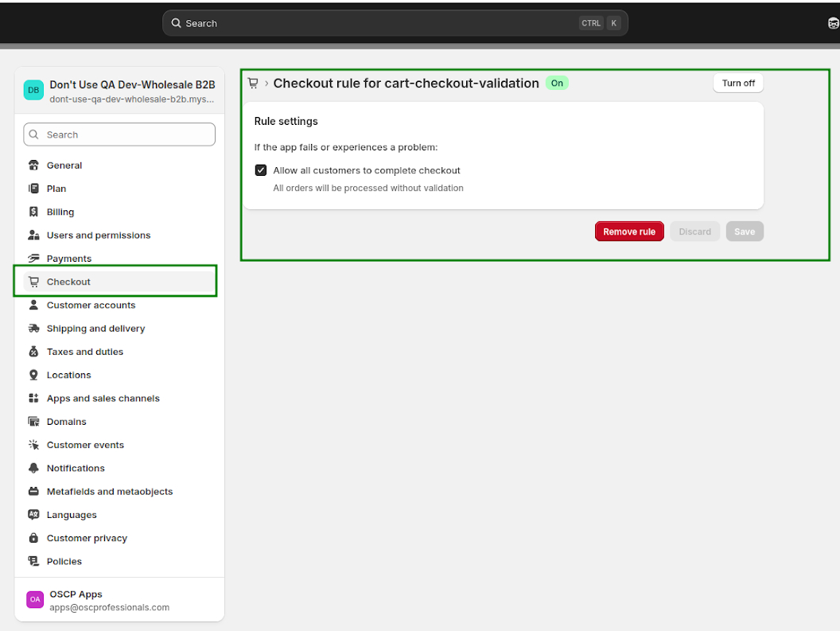Uncheck Allow all customers to complete checkout
This screenshot has width=840, height=631.
(261, 169)
